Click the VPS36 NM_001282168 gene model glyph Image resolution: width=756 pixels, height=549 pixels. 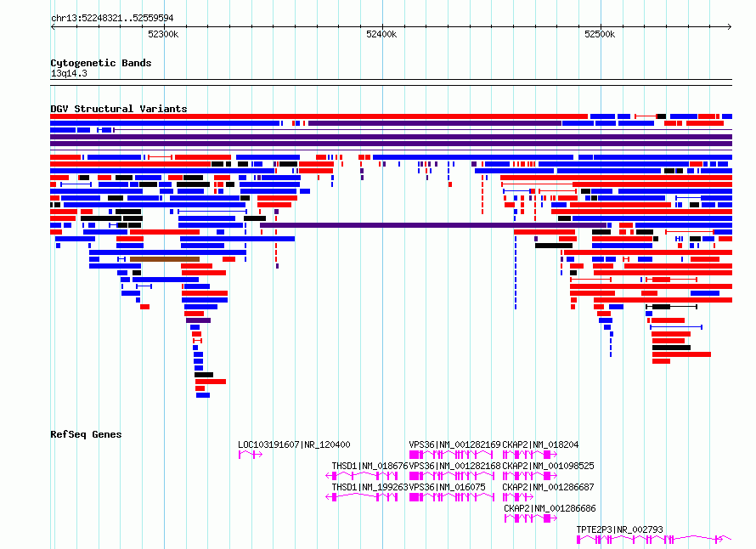pyautogui.click(x=451, y=476)
